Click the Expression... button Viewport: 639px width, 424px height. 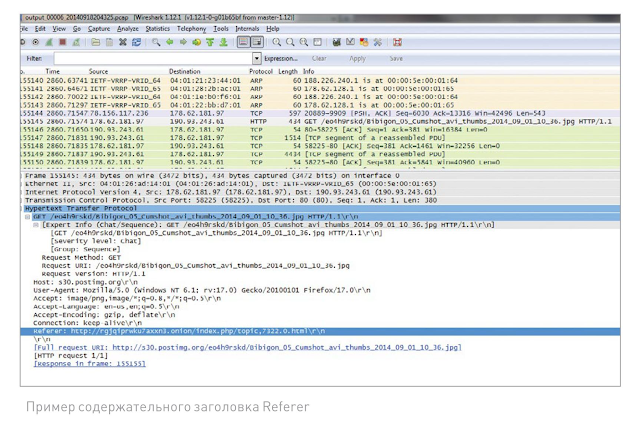281,59
